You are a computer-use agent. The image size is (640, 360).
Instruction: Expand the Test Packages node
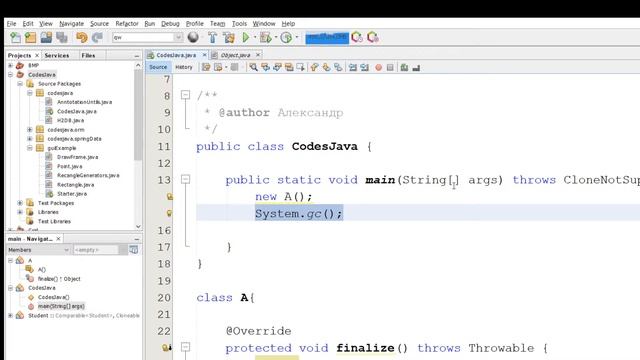tap(20, 203)
